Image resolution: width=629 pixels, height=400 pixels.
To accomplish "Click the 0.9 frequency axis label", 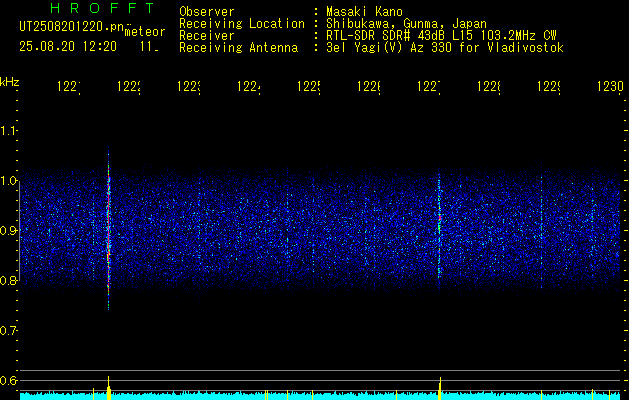I will pos(8,231).
